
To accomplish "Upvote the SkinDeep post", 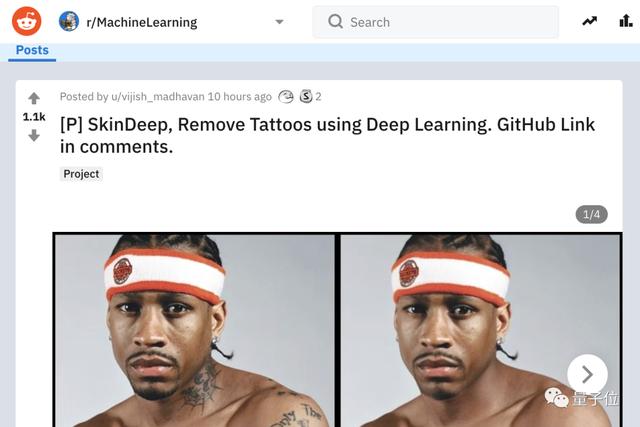I will tap(34, 98).
